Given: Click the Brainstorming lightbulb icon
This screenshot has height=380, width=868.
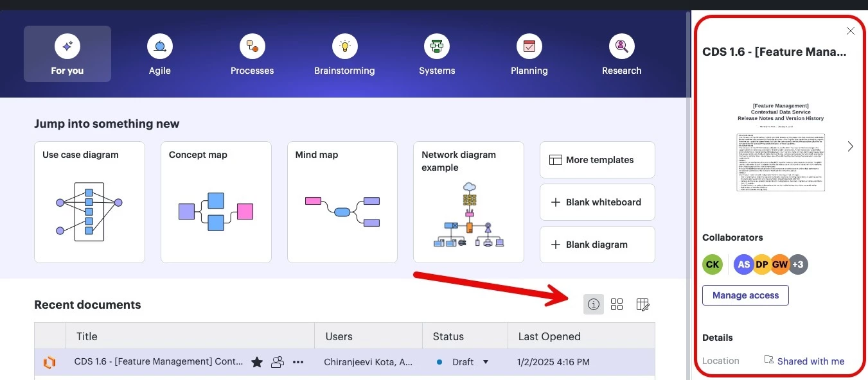Looking at the screenshot, I should click(344, 46).
